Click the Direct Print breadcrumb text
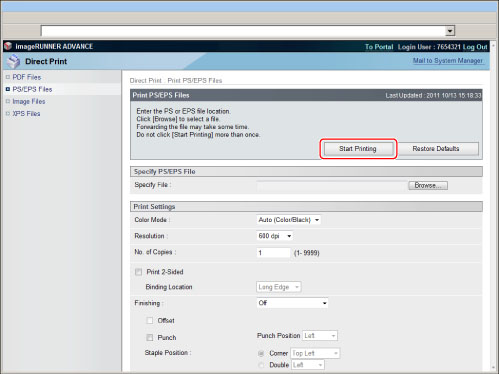 [146, 81]
